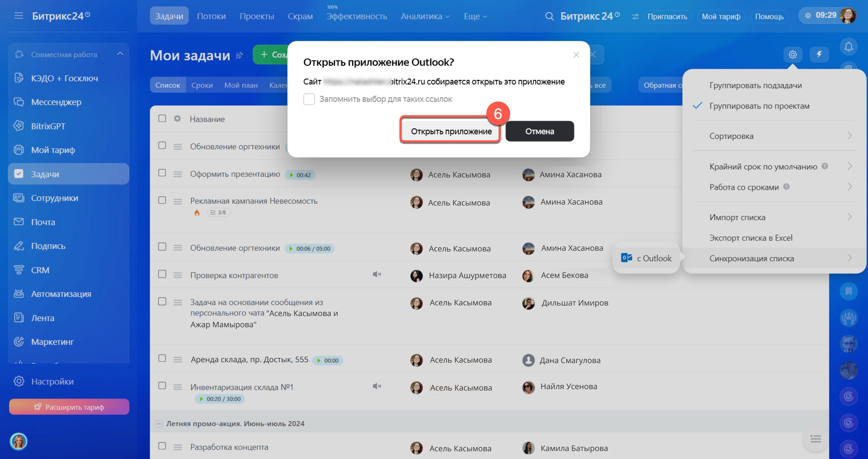Switch to Проекты tab
868x459 pixels.
257,16
